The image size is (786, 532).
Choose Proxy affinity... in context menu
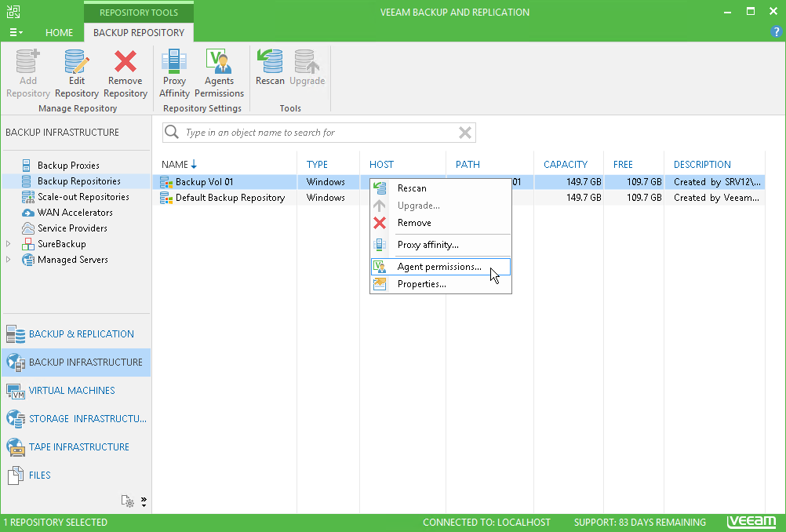click(x=441, y=245)
